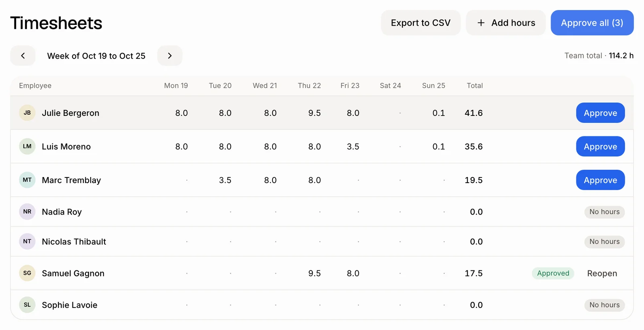Open Nicolas Thibault's employee row
Screen dimensions: 644x330
coord(322,241)
